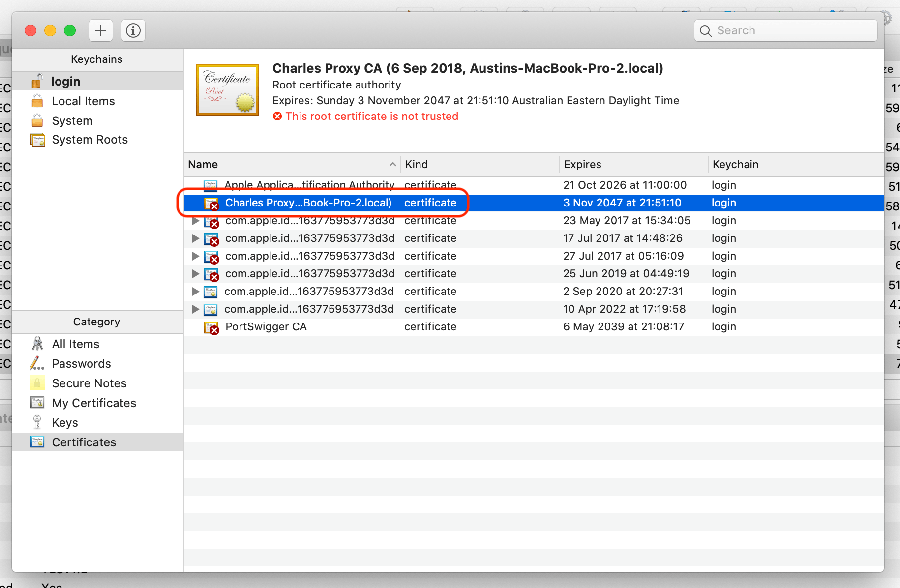The image size is (900, 588).
Task: Click the untrusted Charles Proxy certificate icon
Action: coord(211,203)
